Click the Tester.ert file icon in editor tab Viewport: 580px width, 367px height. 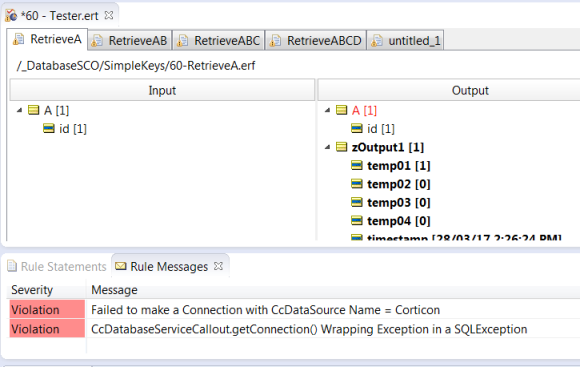coord(11,16)
